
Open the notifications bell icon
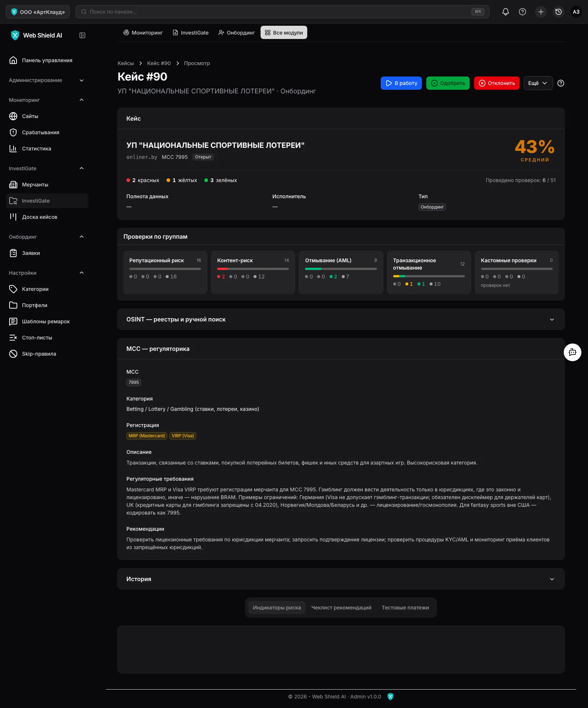tap(506, 12)
